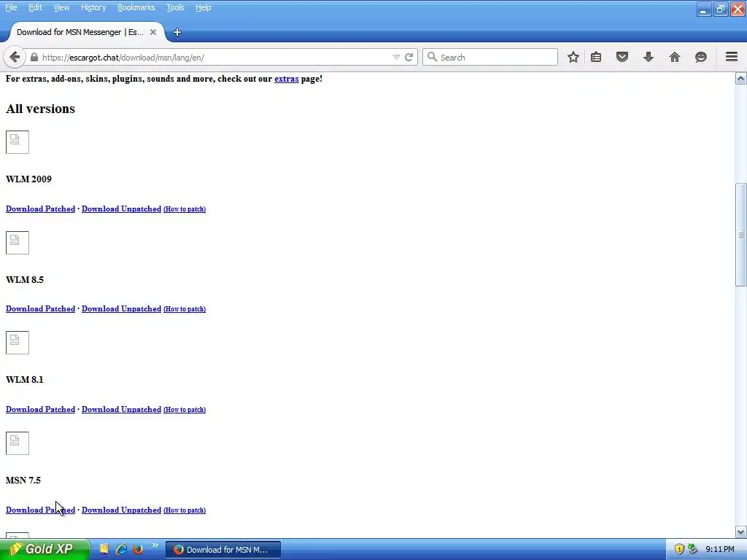The width and height of the screenshot is (747, 560).
Task: Open How to patch for MSN 7.5
Action: pyautogui.click(x=185, y=510)
